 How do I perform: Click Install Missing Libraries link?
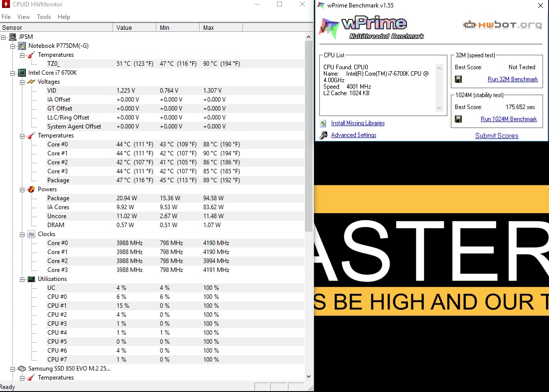pyautogui.click(x=358, y=123)
